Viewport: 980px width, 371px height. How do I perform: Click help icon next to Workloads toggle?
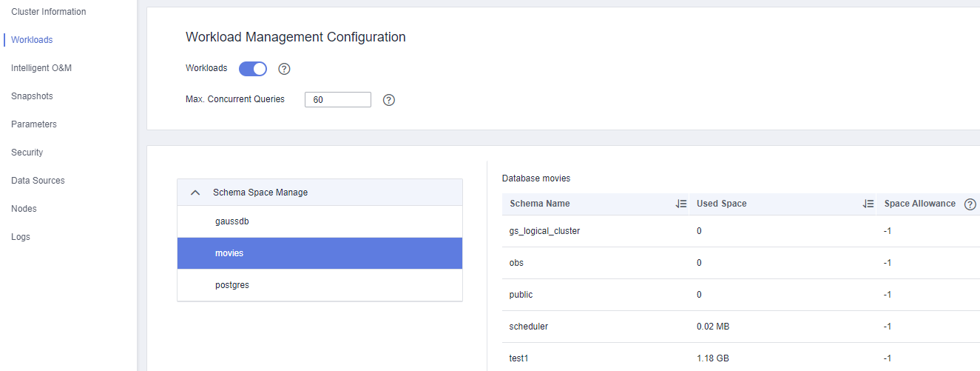tap(284, 69)
